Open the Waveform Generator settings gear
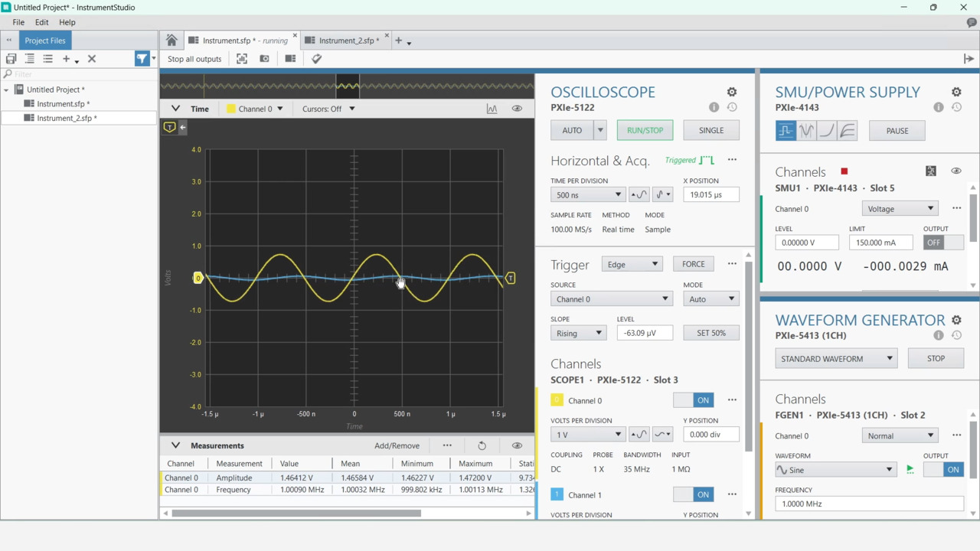Viewport: 980px width, 551px height. click(956, 320)
